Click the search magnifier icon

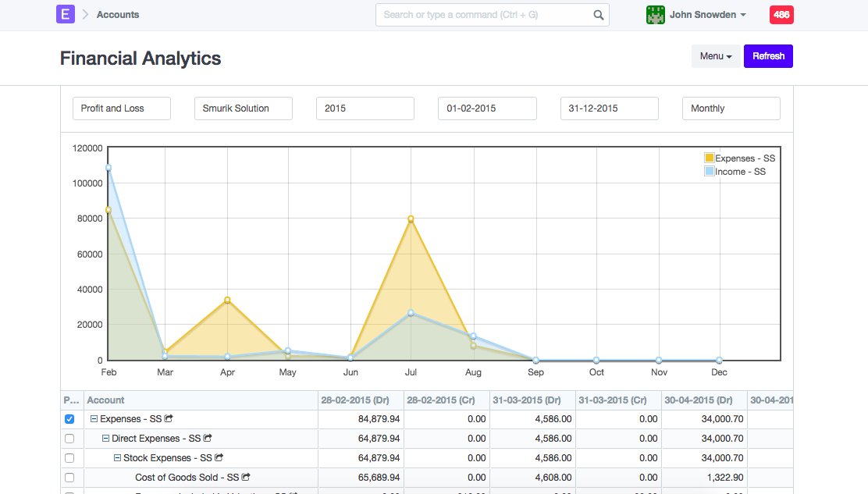(598, 15)
